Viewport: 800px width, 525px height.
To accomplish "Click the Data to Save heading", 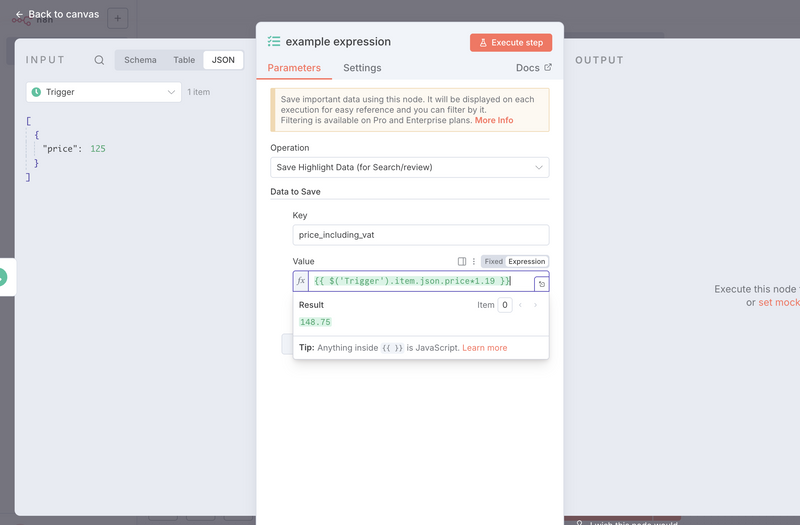I will [x=295, y=192].
